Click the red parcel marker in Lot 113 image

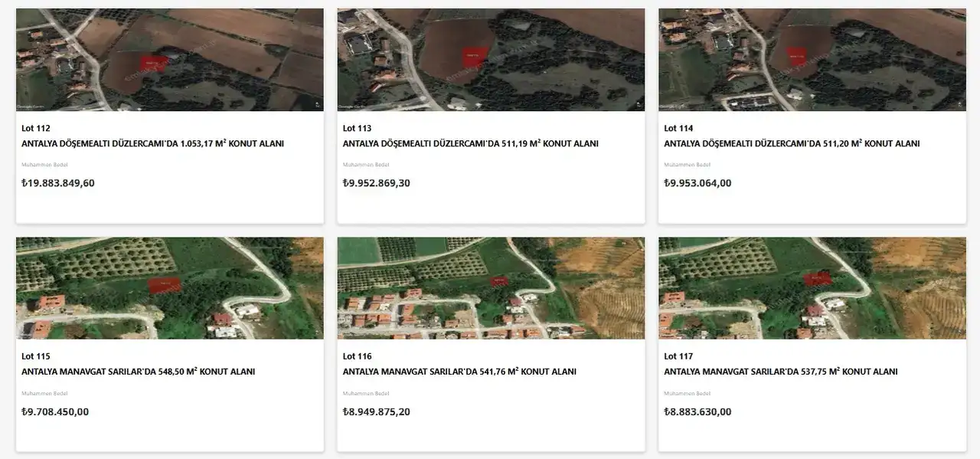(x=473, y=55)
